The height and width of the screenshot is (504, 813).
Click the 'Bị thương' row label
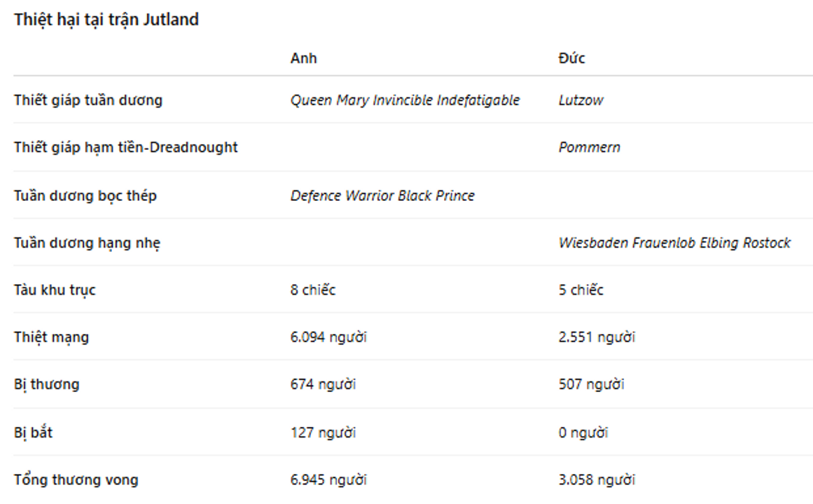click(47, 384)
